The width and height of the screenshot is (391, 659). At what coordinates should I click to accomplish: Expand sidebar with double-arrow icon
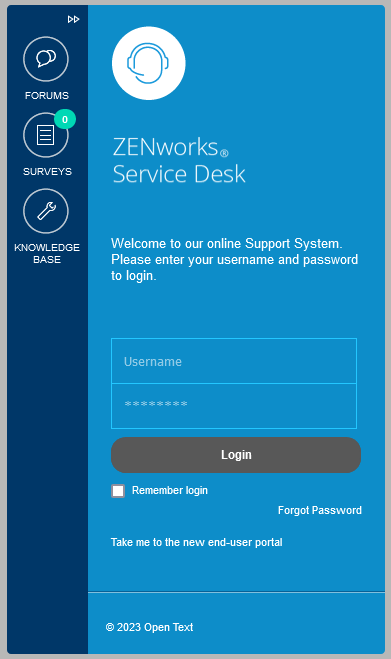(74, 19)
